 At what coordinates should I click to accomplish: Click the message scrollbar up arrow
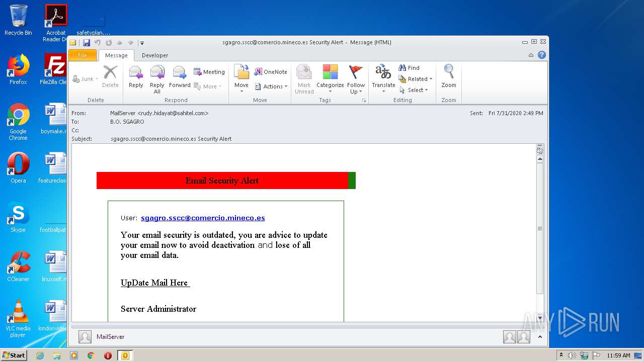click(540, 159)
